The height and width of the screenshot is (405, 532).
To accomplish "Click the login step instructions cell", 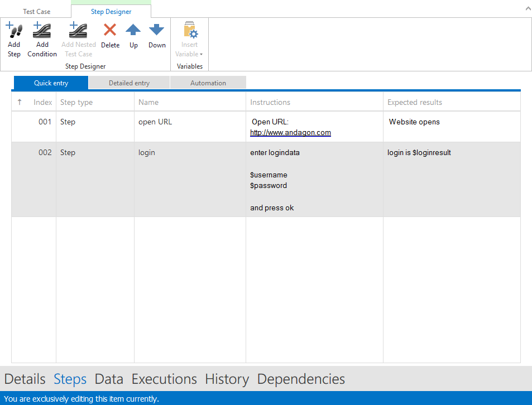I will 314,180.
